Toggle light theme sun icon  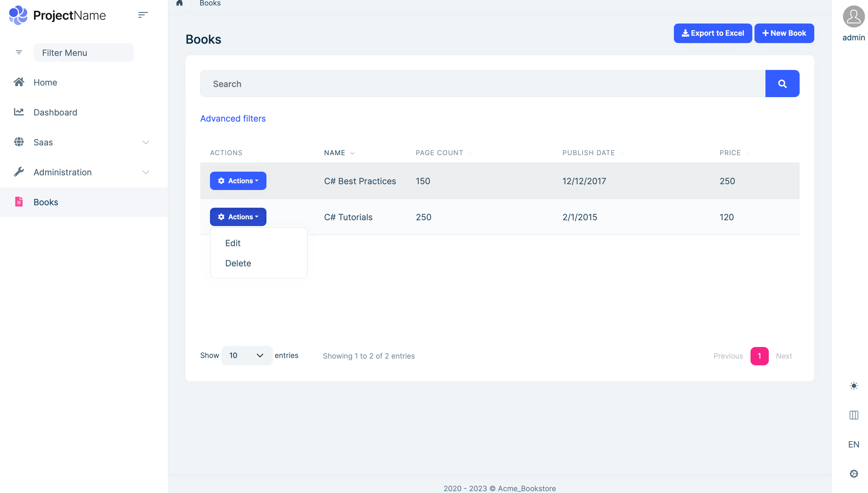coord(853,386)
